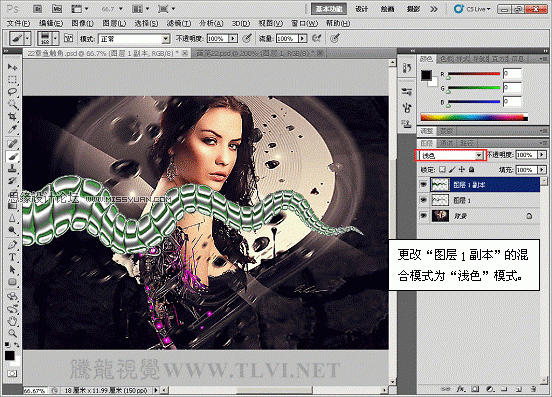Screen dimensions: 552x397
Task: Open the History panel icon in dock
Action: [407, 68]
